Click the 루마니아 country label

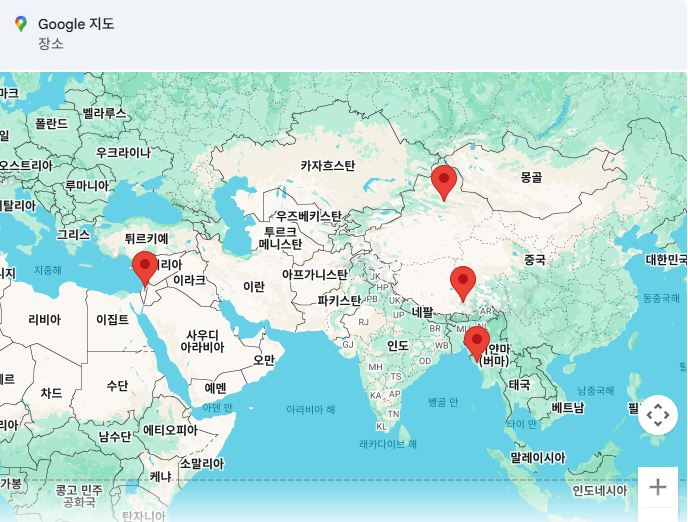tap(87, 186)
